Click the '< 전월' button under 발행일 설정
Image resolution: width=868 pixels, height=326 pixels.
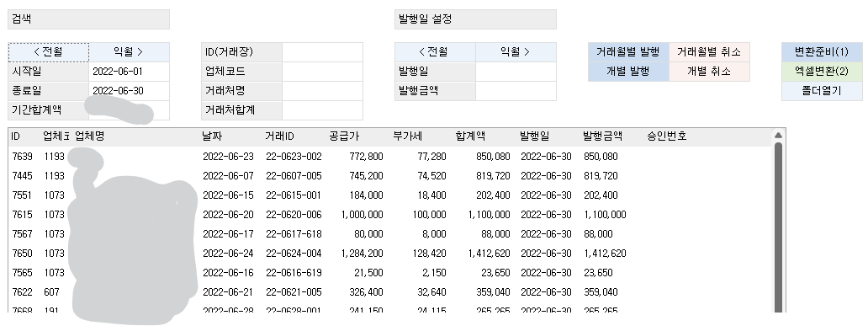point(435,52)
